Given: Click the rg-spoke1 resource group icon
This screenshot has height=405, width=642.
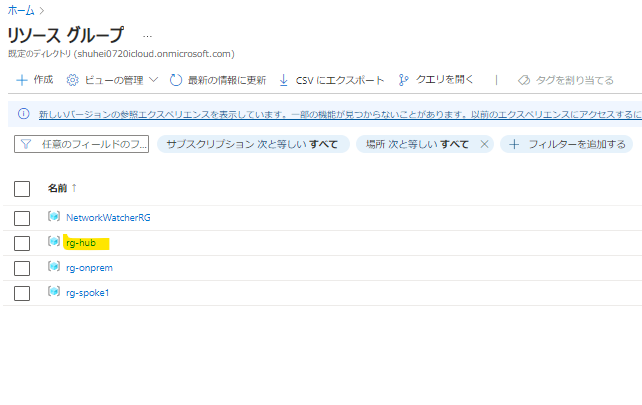Looking at the screenshot, I should 54,291.
